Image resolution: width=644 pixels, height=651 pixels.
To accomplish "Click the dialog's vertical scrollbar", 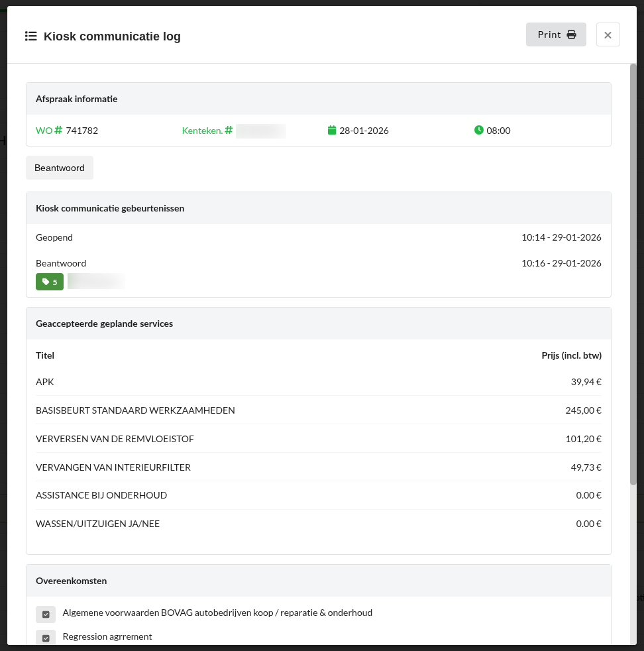I will (633, 265).
